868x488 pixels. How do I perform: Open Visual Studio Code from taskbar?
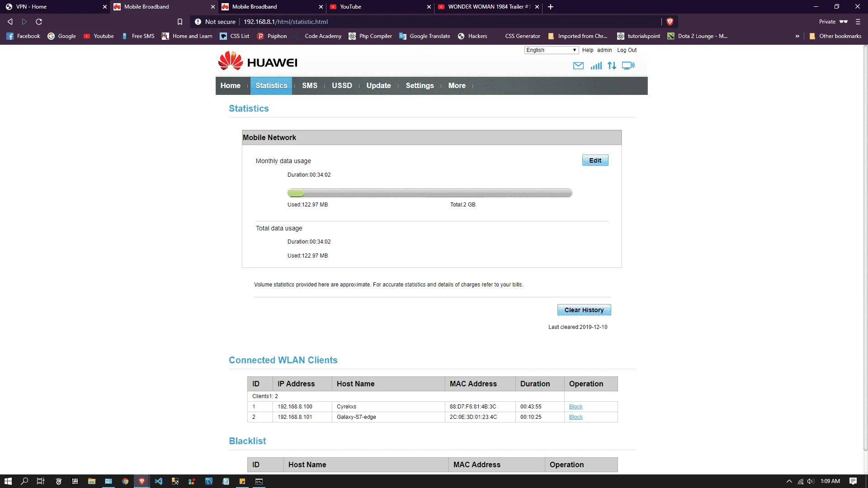pyautogui.click(x=158, y=481)
